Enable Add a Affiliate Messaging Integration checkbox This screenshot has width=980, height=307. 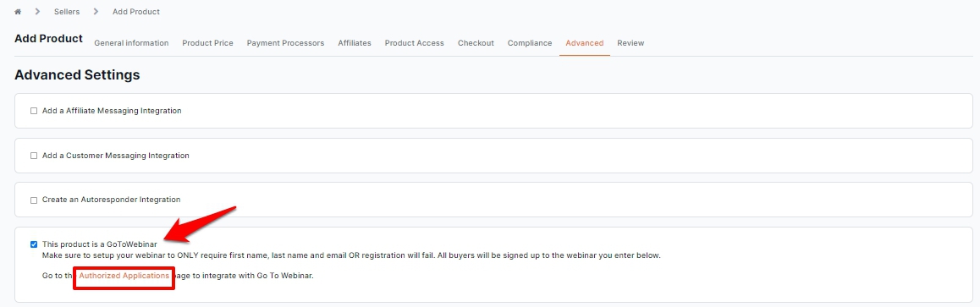34,111
